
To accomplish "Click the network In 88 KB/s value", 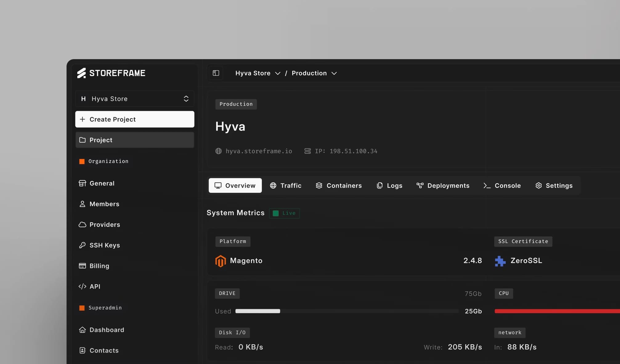I will pyautogui.click(x=522, y=347).
